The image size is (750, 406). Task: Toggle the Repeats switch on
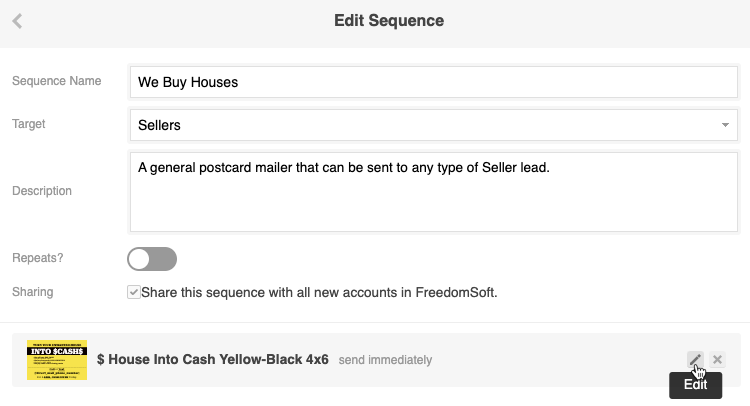152,259
